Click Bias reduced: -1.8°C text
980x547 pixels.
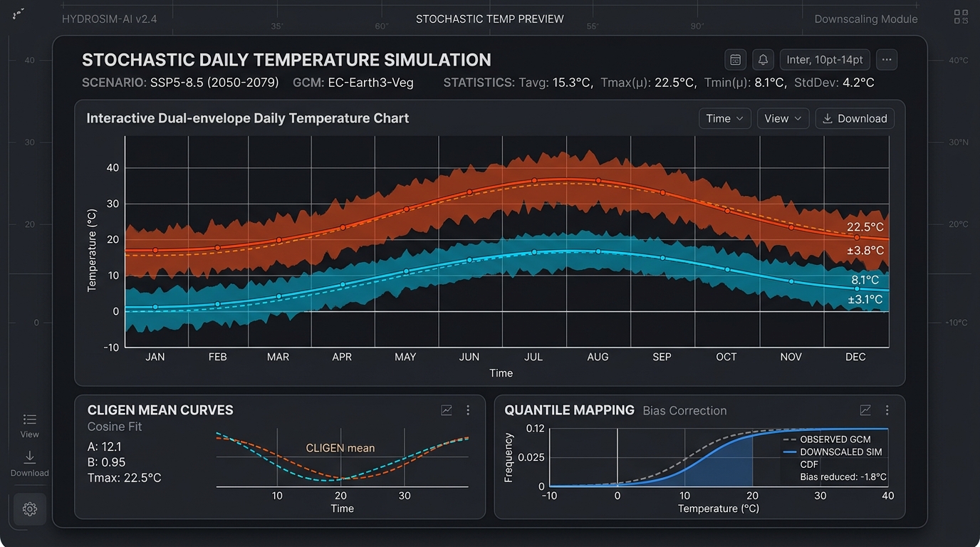point(843,477)
